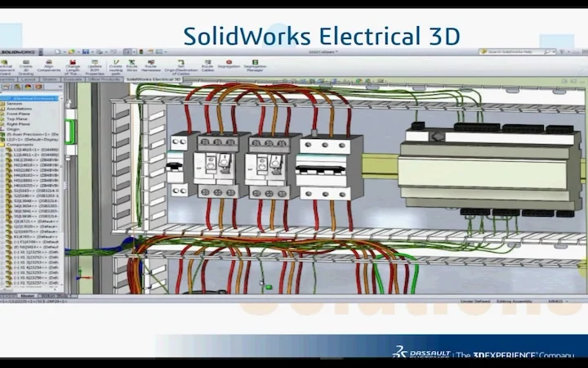
Task: Open the dropdown arrow beside the New icon
Action: [x=65, y=52]
